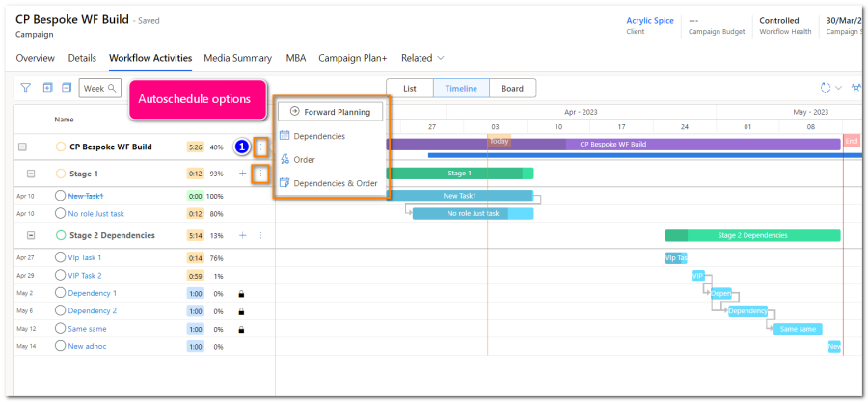
Task: Collapse the Stage 2 Dependencies group
Action: 31,235
